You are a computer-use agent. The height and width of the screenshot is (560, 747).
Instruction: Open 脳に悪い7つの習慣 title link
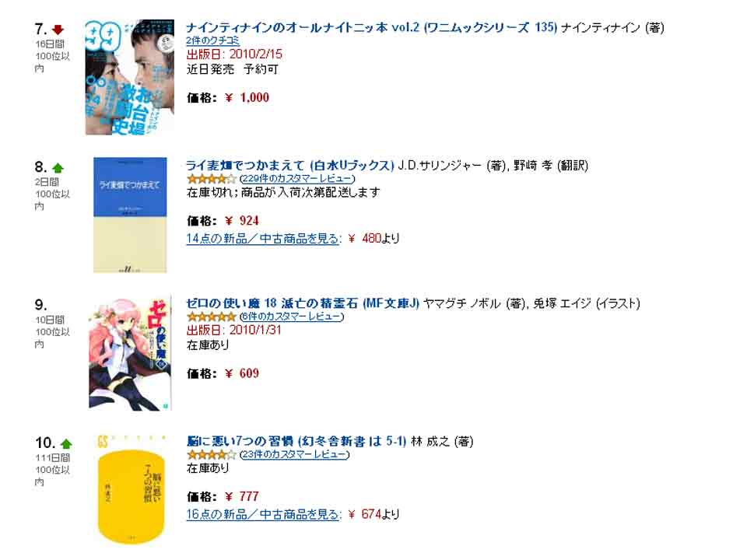(x=296, y=442)
